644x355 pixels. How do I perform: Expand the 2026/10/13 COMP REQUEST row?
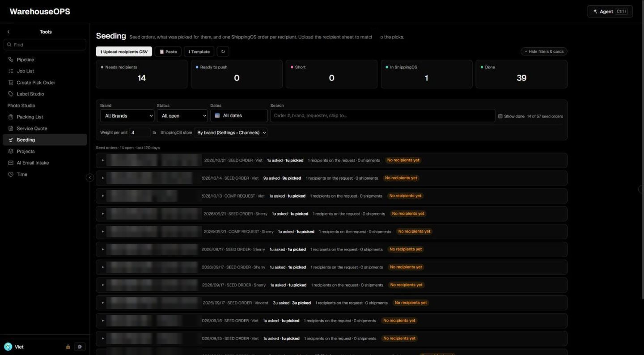point(103,196)
